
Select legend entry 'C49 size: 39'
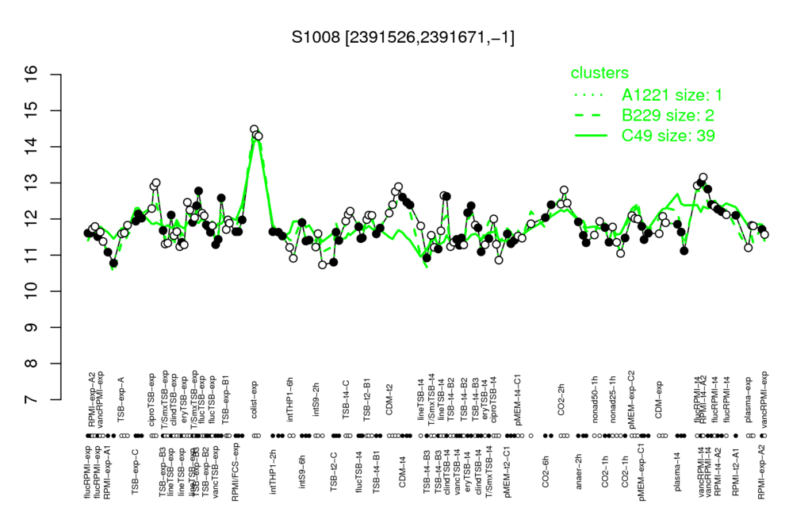[668, 135]
